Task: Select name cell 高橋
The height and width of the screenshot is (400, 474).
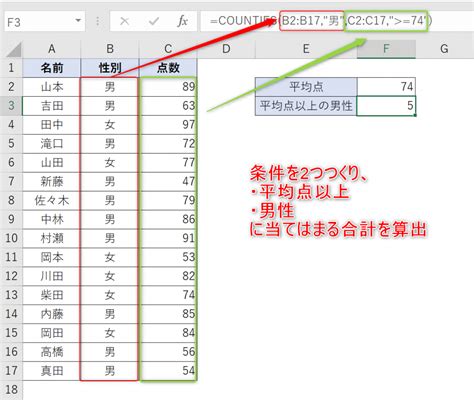Action: tap(52, 351)
